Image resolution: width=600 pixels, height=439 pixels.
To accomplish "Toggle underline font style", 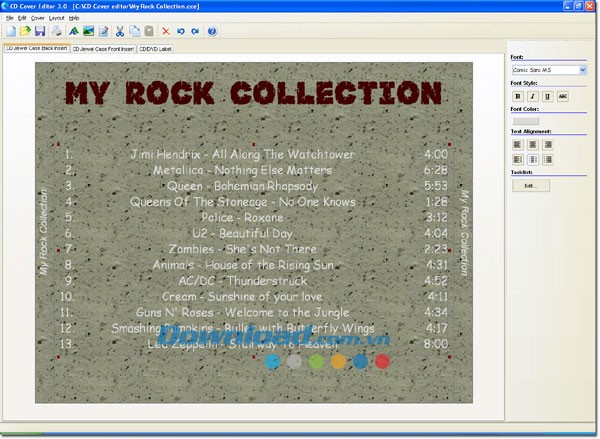I will tap(547, 96).
